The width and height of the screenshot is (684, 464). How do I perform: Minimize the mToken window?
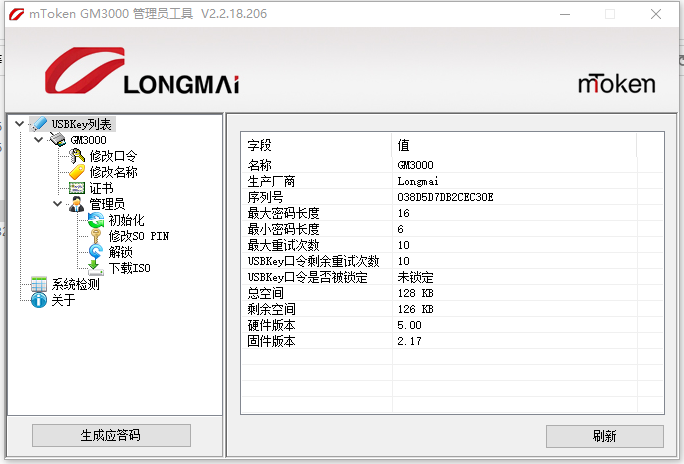coord(565,14)
